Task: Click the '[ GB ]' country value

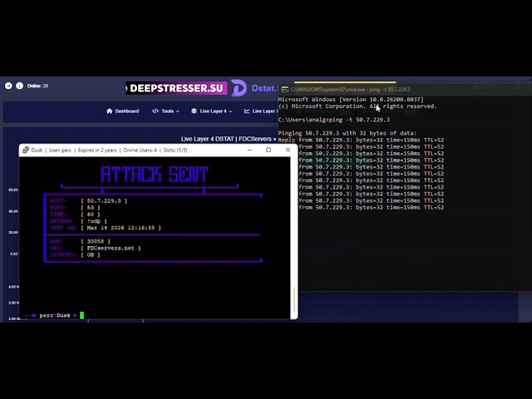Action: 91,255
